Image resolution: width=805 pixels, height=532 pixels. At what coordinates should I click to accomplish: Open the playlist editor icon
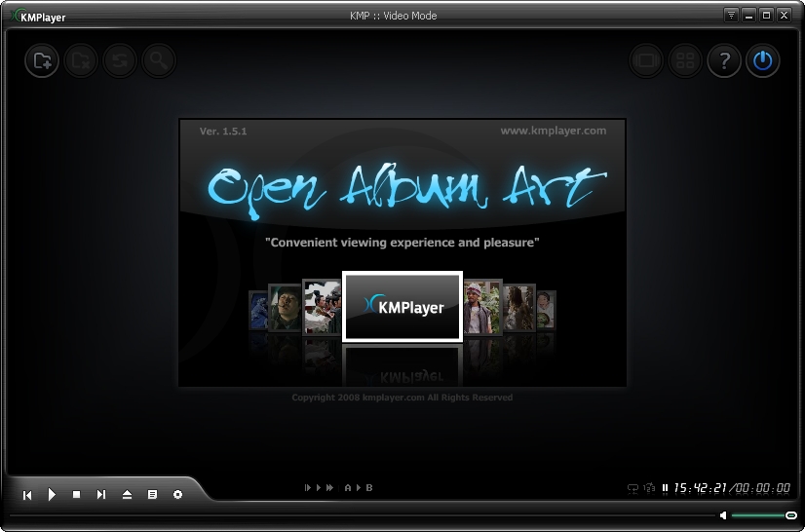point(152,495)
